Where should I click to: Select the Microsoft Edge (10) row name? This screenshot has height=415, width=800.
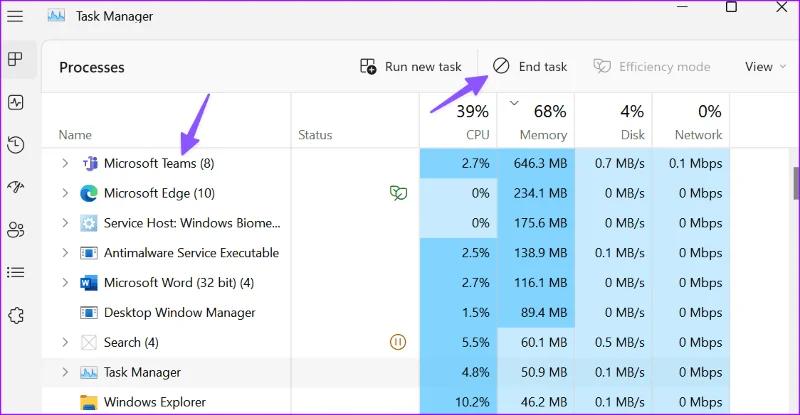(159, 193)
